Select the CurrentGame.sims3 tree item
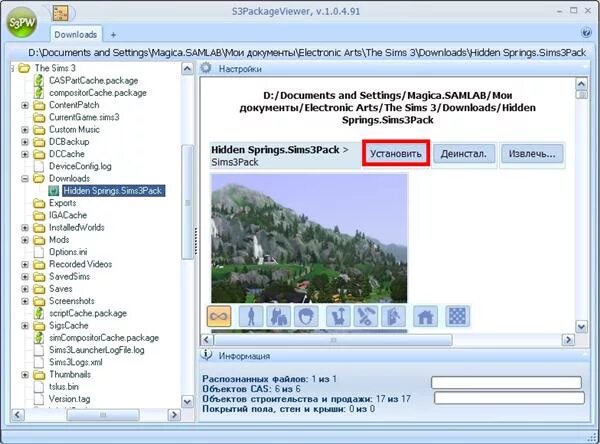The image size is (600, 444). 84,117
